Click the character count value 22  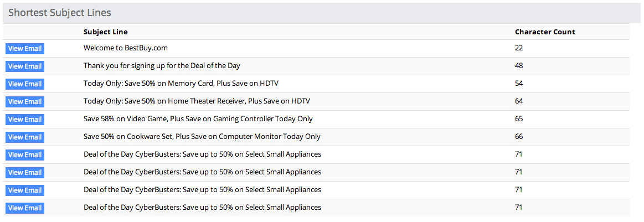click(519, 48)
